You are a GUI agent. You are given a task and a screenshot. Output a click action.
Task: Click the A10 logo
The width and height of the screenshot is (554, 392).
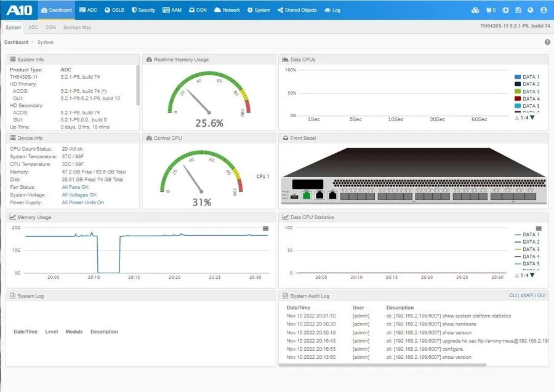click(20, 10)
